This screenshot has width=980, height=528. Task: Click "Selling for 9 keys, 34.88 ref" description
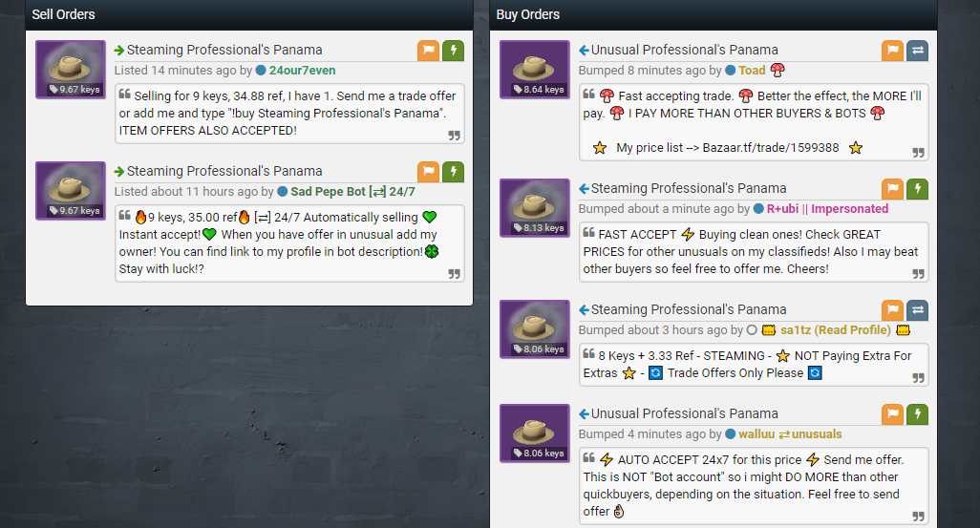(x=289, y=113)
